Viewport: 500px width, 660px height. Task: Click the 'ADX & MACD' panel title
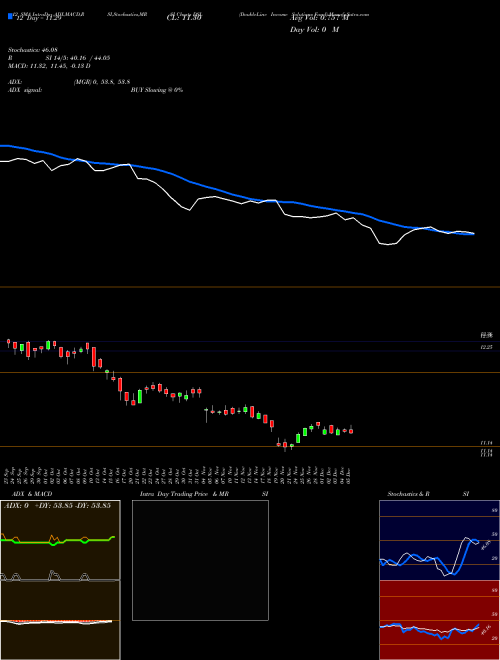point(32,494)
